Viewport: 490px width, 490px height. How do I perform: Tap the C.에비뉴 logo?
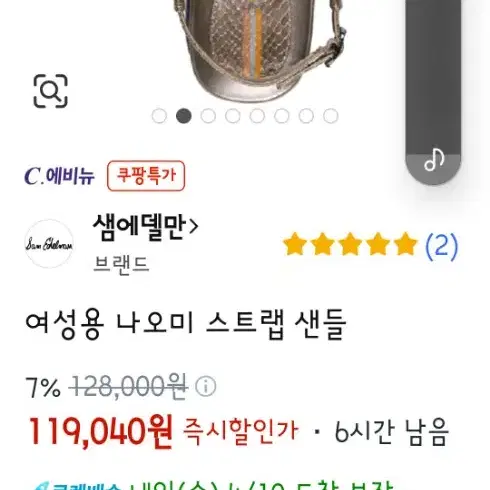click(x=60, y=176)
